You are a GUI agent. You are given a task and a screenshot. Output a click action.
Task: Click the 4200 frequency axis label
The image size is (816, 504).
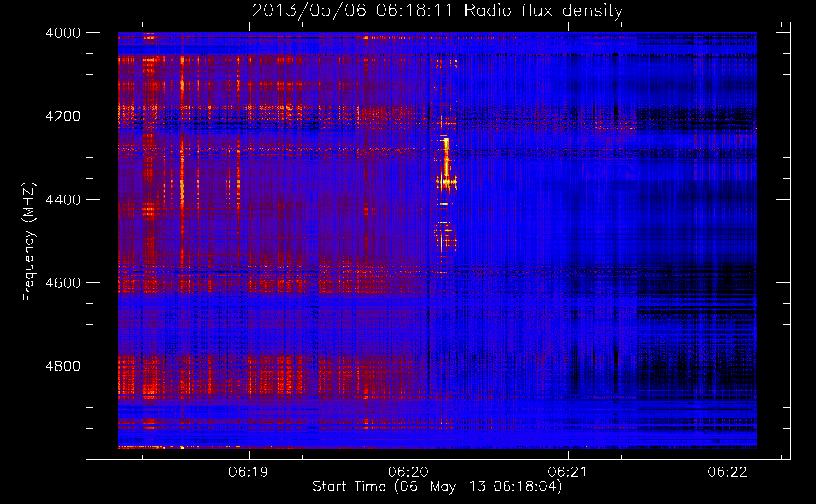coord(63,116)
